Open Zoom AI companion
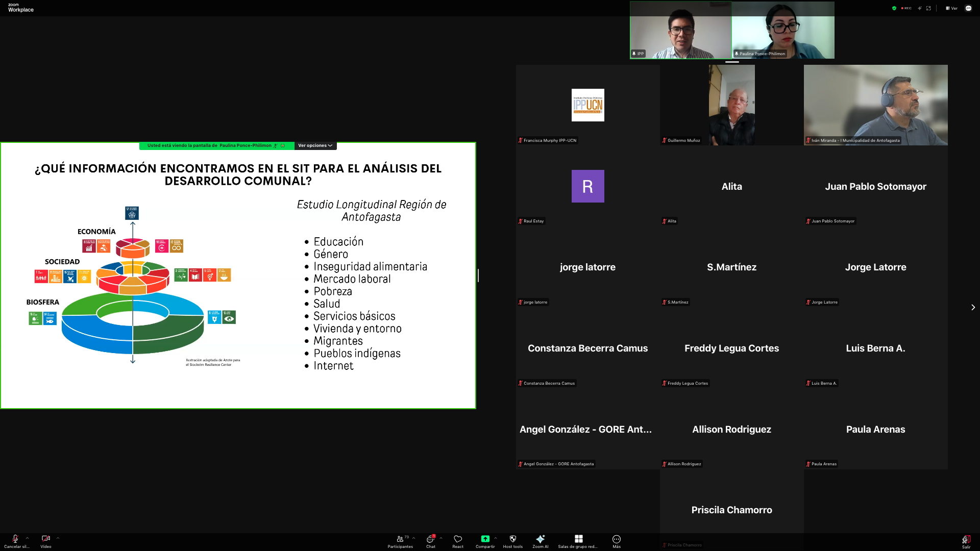 coord(540,541)
